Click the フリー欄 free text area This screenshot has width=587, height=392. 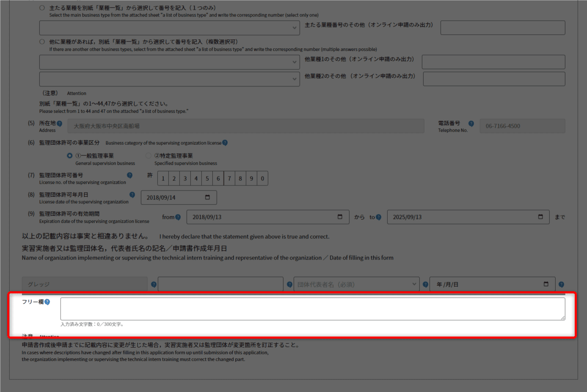coord(312,309)
